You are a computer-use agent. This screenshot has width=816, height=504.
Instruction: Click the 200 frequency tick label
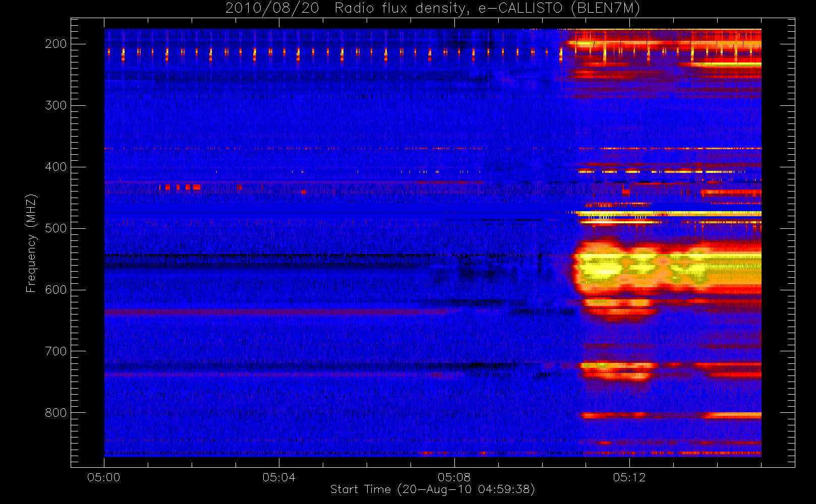[x=56, y=44]
